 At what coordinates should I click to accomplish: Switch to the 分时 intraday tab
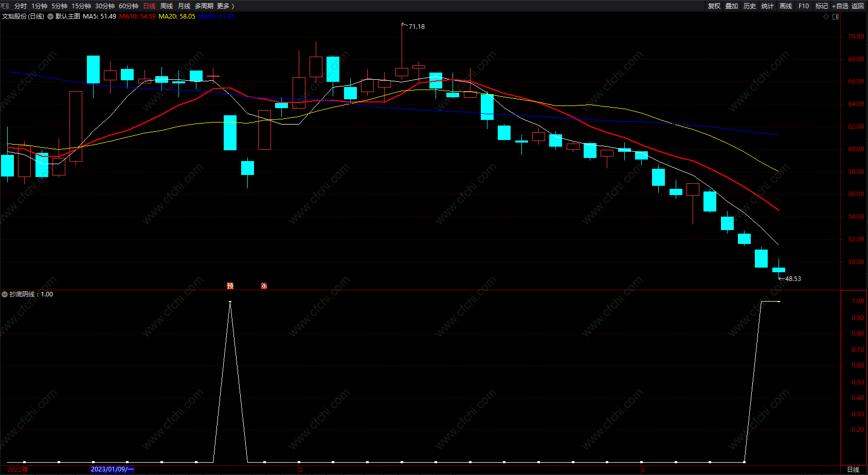pyautogui.click(x=21, y=6)
